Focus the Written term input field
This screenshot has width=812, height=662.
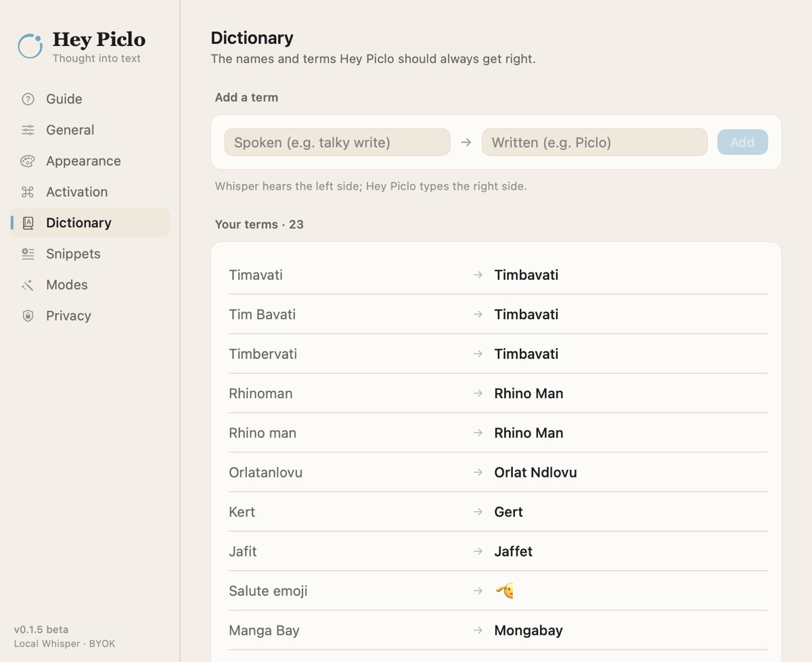pos(595,143)
